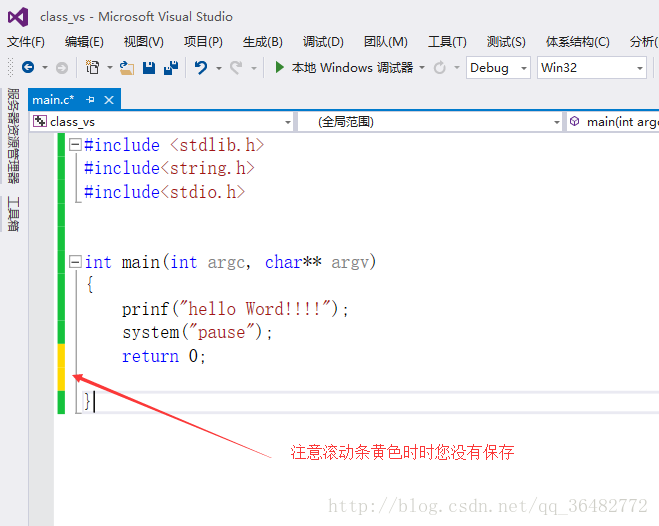Close the main.c tab

[x=109, y=100]
